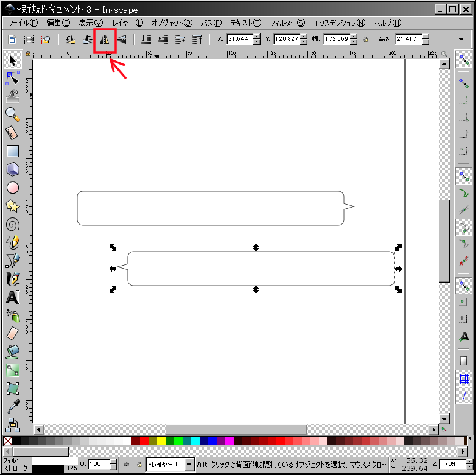This screenshot has width=476, height=475.
Task: Open the レイヤー 1 layer dropdown
Action: pyautogui.click(x=189, y=464)
